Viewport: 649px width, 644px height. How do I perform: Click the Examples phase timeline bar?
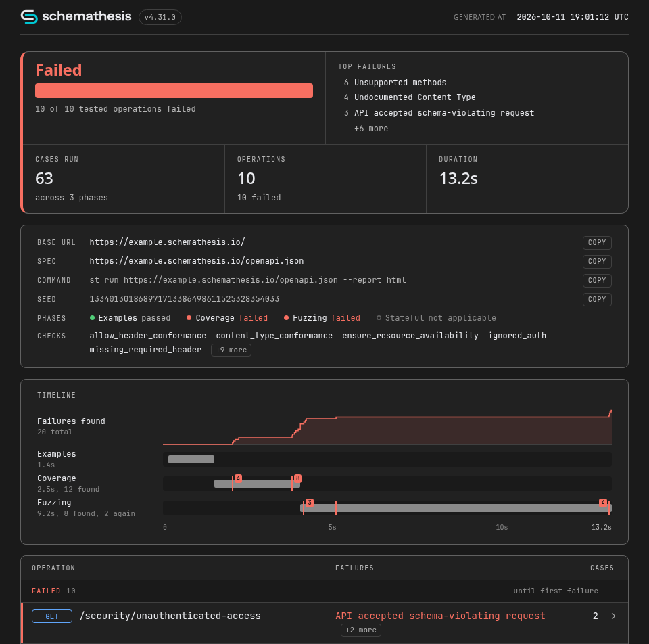click(x=191, y=459)
